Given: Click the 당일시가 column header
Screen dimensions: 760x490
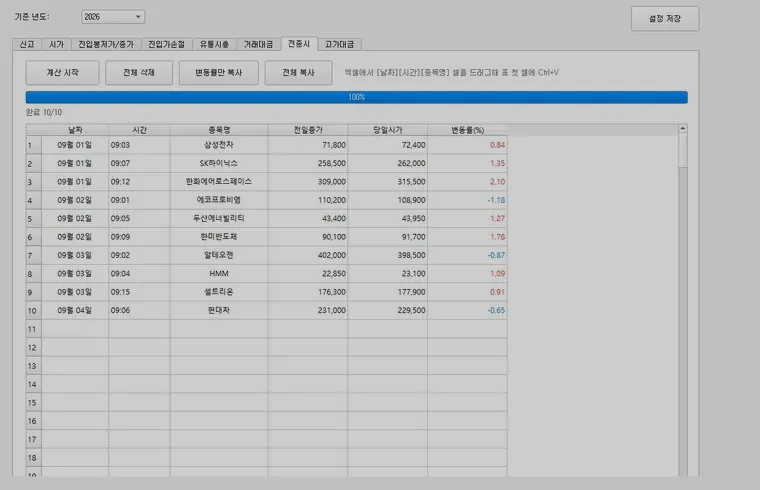Looking at the screenshot, I should pos(387,130).
